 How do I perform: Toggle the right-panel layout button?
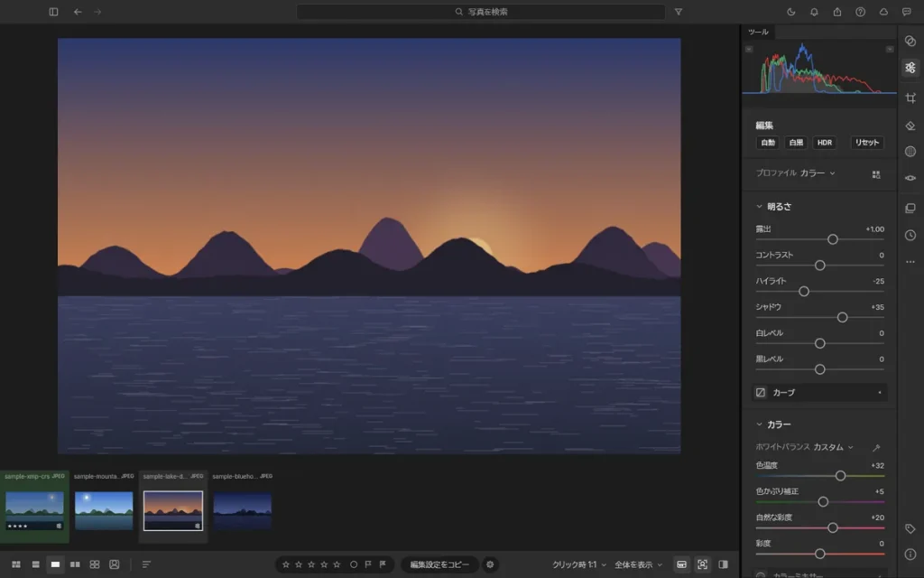[723, 564]
